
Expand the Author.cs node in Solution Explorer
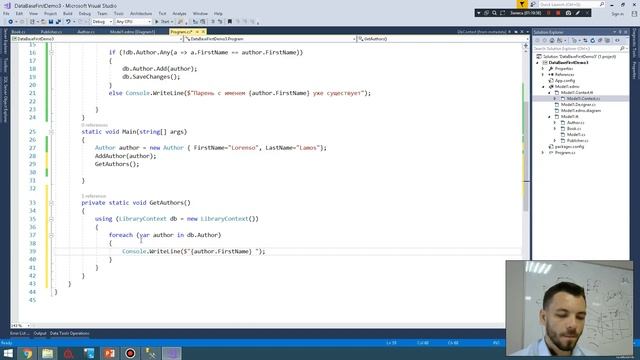[x=555, y=122]
